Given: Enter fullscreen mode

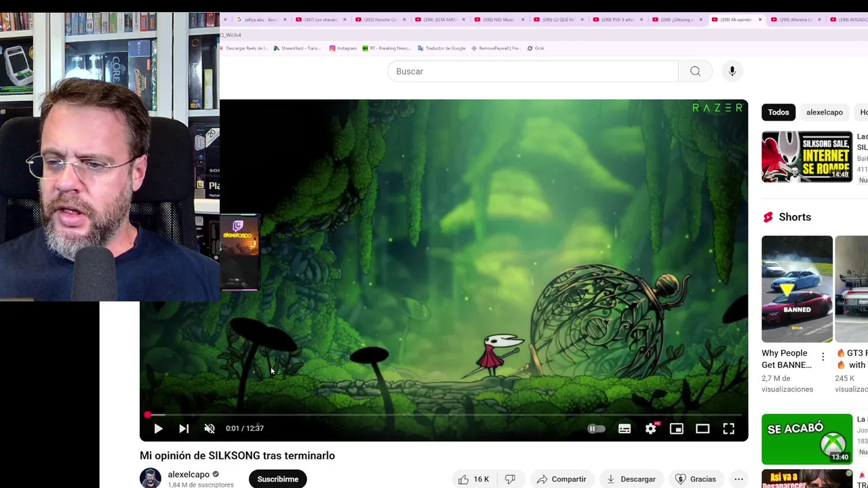Looking at the screenshot, I should (x=728, y=428).
